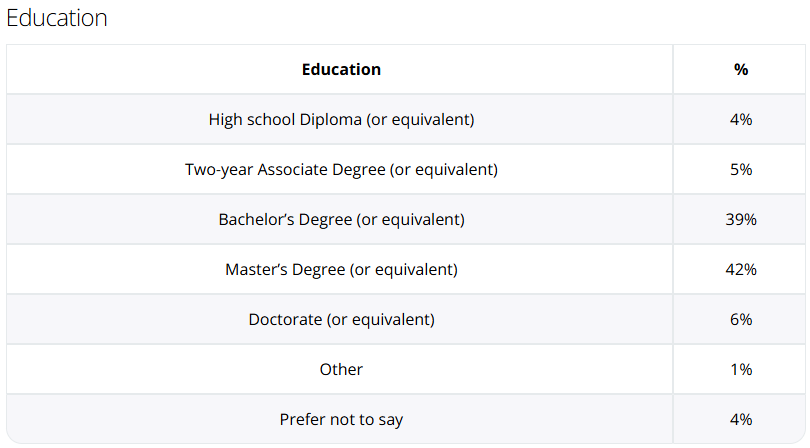The image size is (810, 448).
Task: Select the Other row label
Action: [341, 370]
